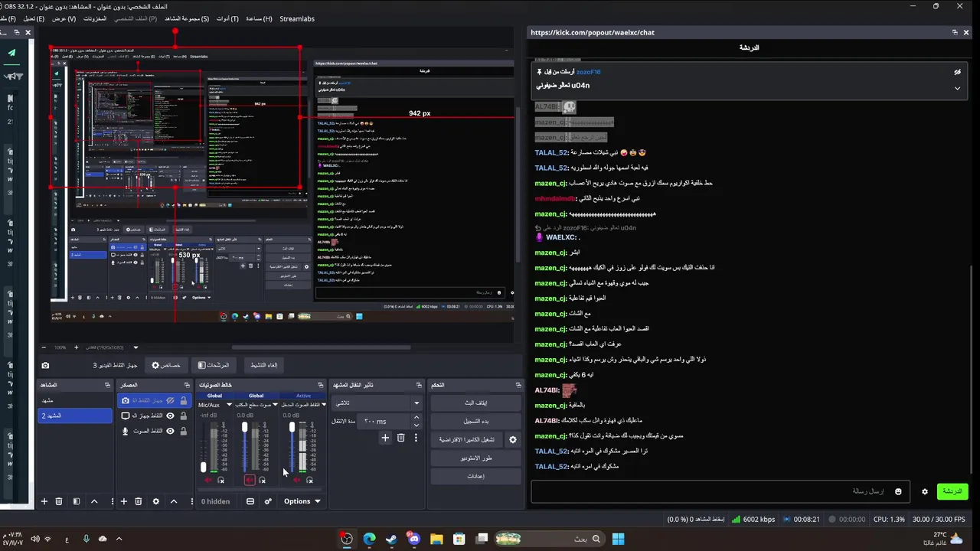
Task: Take a screenshot of the selected source
Action: [45, 366]
